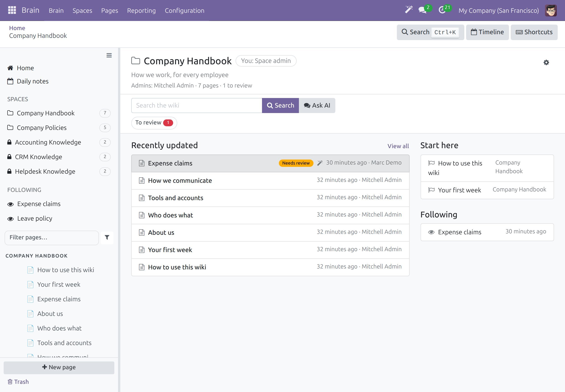Click the filter funnel icon beside Filter pages
Viewport: 565px width, 392px height.
[x=107, y=237]
